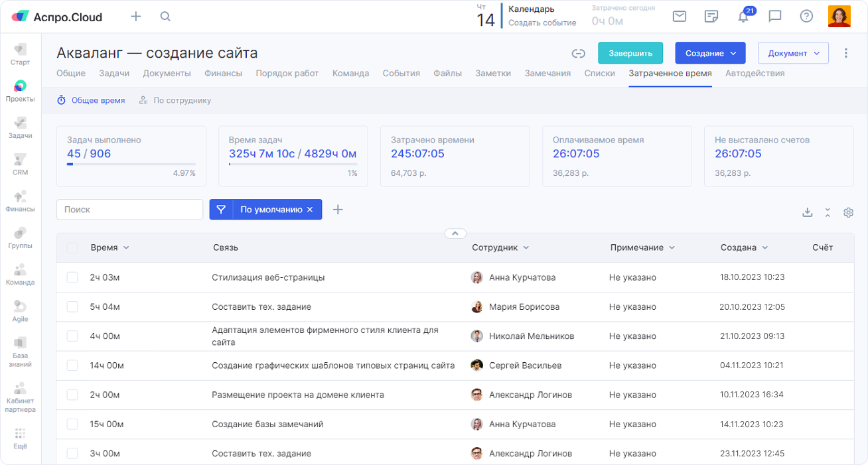Open the Документ dropdown menu
The width and height of the screenshot is (868, 465).
793,53
